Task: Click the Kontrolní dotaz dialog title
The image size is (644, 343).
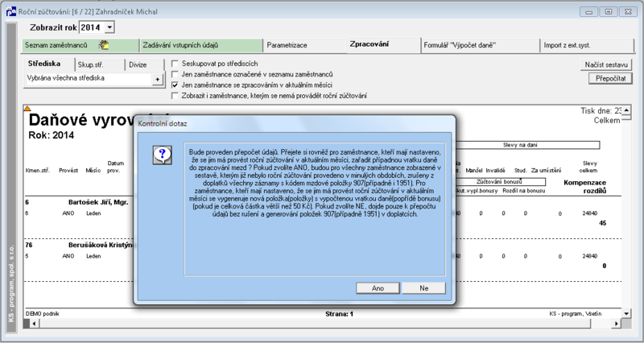Action: (163, 124)
